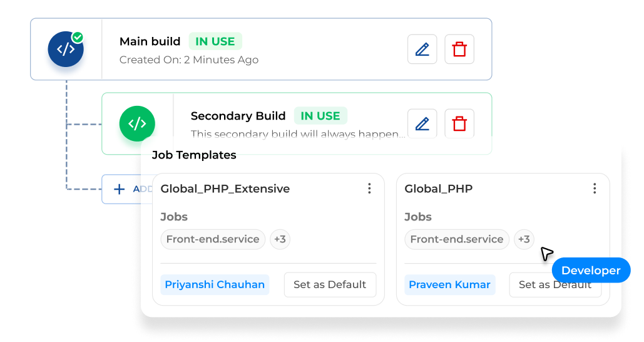Select Front-end.service chip in Global_PHP card
The image size is (644, 342).
(x=457, y=239)
